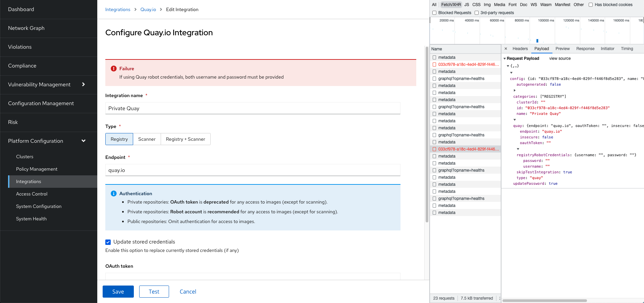Image resolution: width=644 pixels, height=303 pixels.
Task: Click the Integration name input field
Action: click(253, 108)
